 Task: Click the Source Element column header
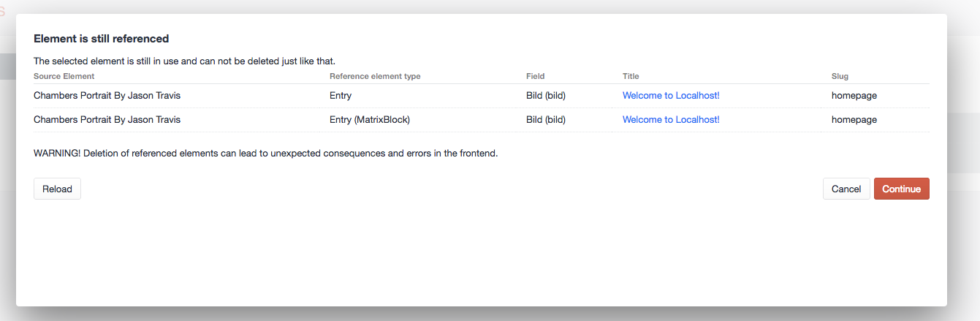click(x=64, y=76)
